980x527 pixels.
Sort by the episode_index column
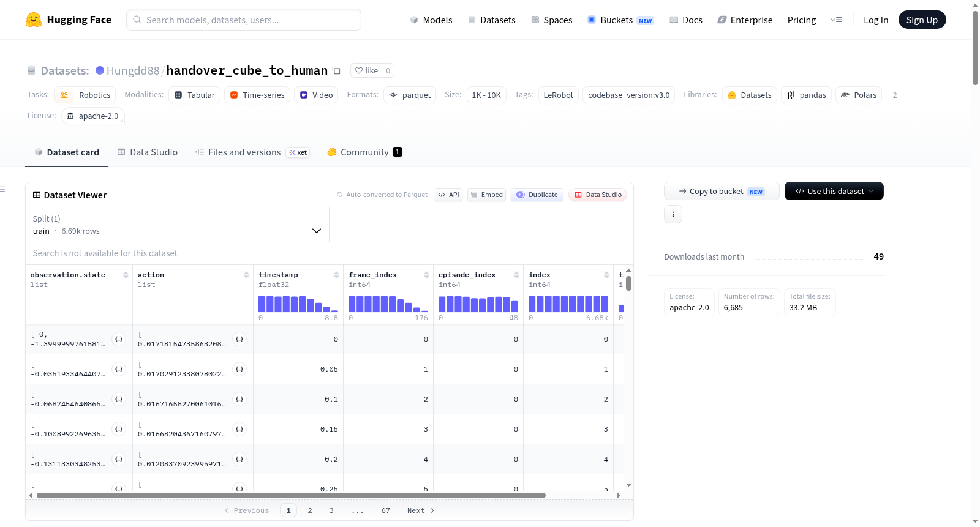[516, 275]
